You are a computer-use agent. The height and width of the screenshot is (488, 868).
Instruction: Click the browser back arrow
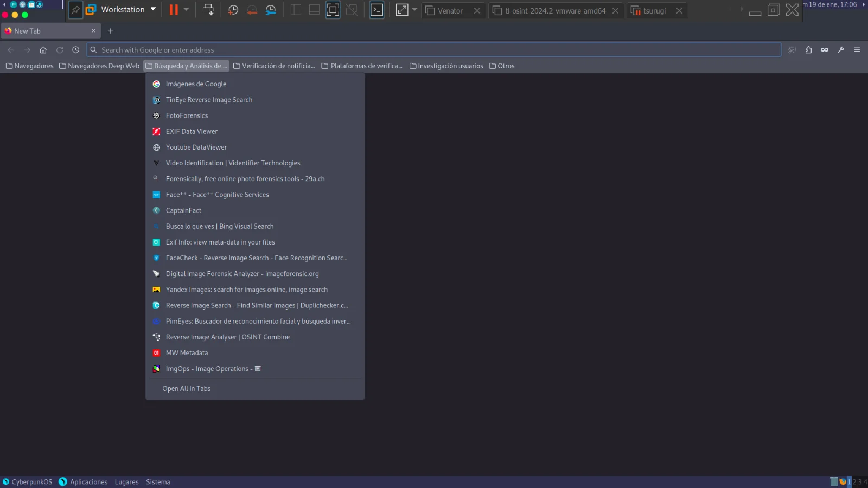pyautogui.click(x=11, y=50)
